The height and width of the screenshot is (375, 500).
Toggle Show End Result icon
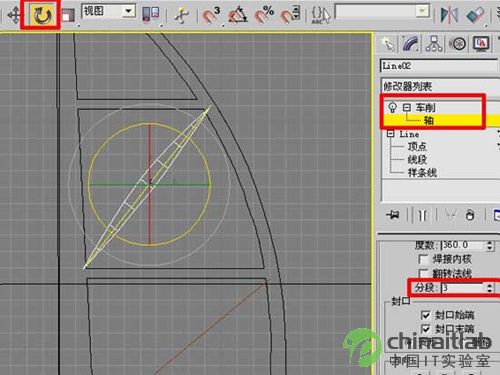click(422, 215)
